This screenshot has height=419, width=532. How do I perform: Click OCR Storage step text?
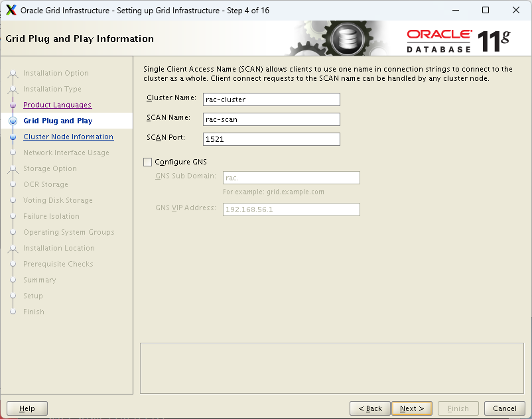[46, 184]
